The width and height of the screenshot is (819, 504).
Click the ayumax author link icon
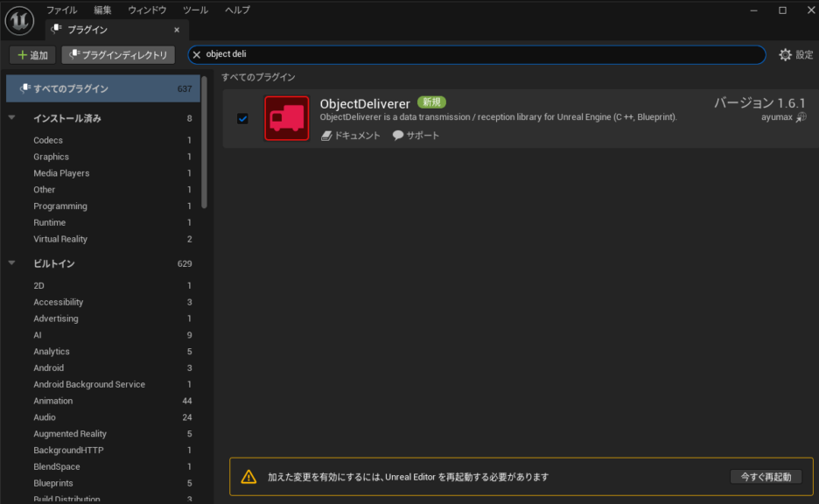click(801, 118)
